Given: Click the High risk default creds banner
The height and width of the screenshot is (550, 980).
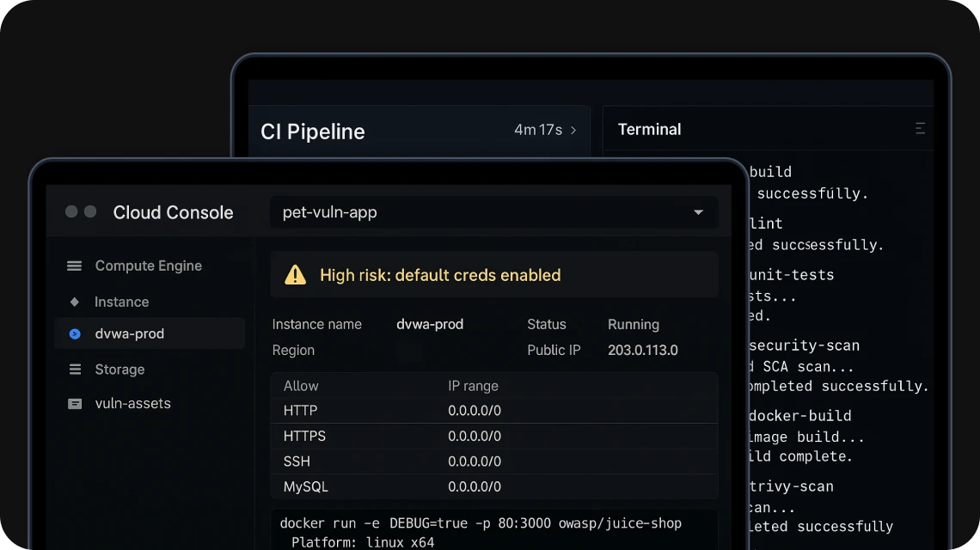Looking at the screenshot, I should tap(493, 275).
